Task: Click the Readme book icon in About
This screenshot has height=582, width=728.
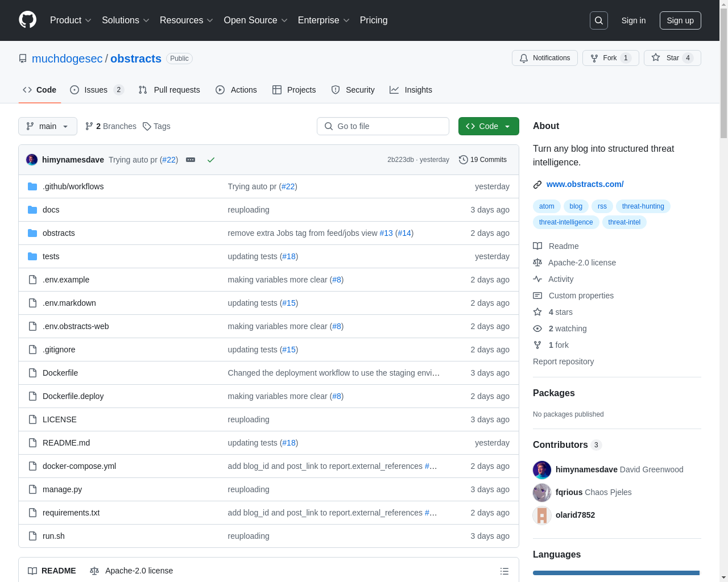Action: coord(537,246)
